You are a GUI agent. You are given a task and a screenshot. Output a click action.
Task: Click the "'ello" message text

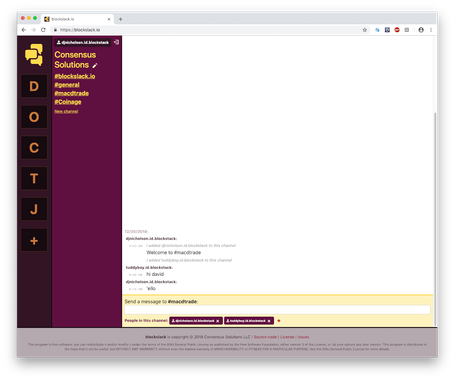151,289
